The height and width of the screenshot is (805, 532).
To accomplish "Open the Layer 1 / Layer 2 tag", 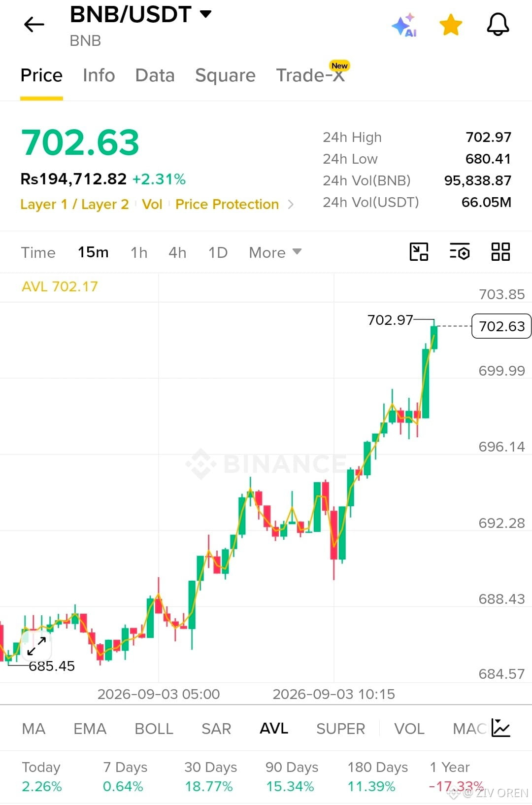I will 74,204.
